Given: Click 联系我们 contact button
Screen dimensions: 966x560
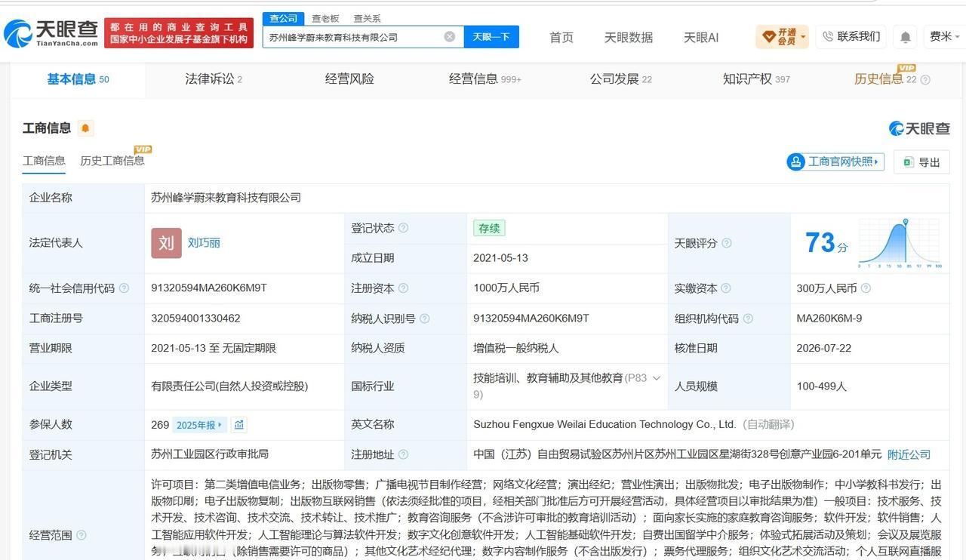Looking at the screenshot, I should pyautogui.click(x=851, y=36).
